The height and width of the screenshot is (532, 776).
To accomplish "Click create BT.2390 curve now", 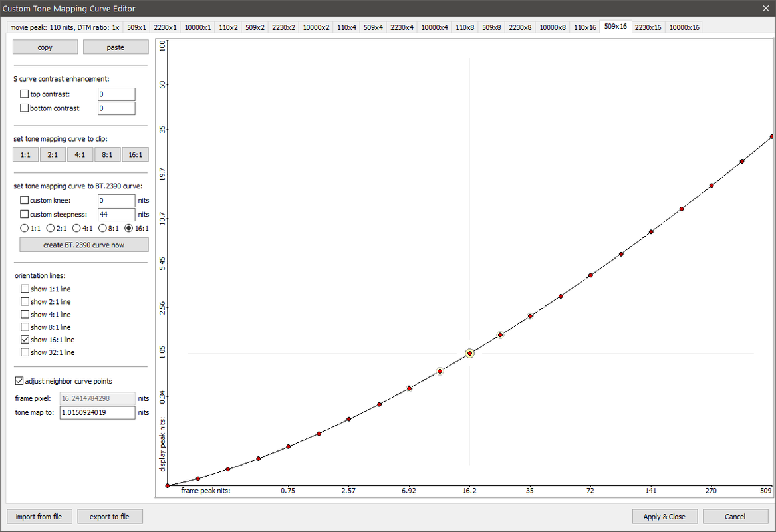I will point(84,245).
